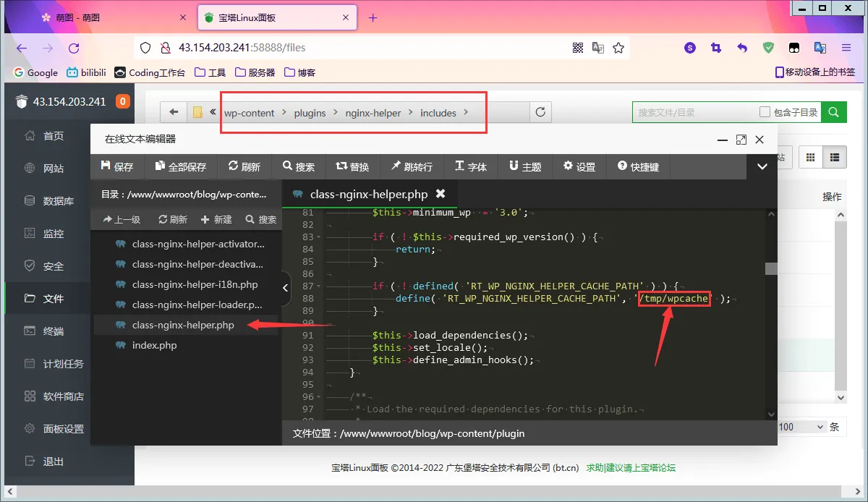This screenshot has height=502, width=868.
Task: Open the bilibili bookmark
Action: [x=88, y=72]
